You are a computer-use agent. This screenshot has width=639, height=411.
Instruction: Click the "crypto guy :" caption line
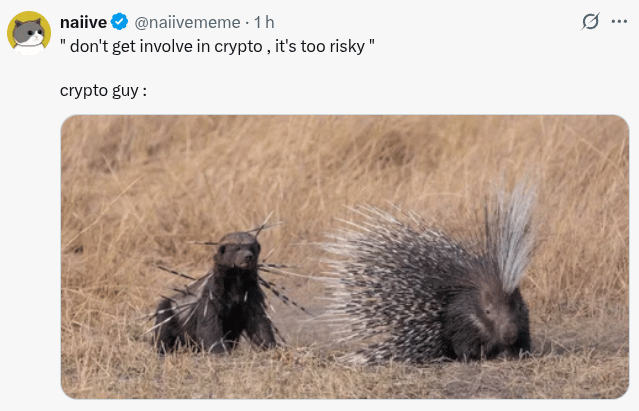click(104, 90)
